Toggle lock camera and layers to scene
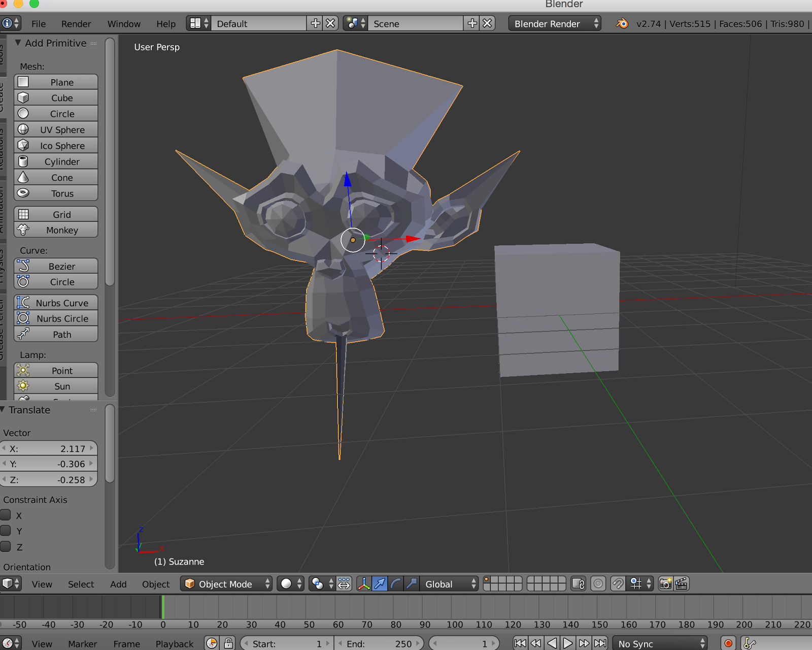This screenshot has height=650, width=812. pos(579,584)
